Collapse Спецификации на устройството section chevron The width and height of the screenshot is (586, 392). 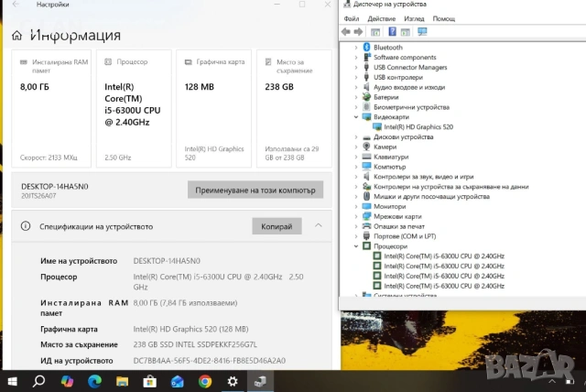(319, 225)
